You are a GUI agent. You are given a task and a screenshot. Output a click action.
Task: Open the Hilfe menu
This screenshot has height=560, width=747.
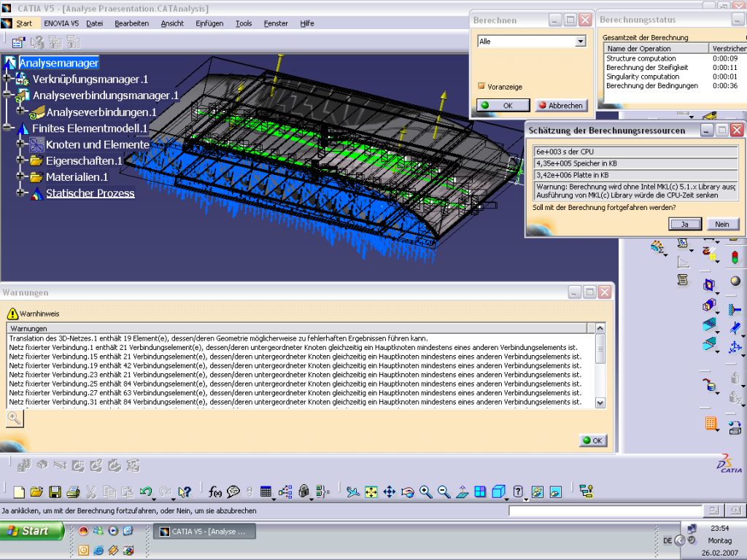(307, 23)
